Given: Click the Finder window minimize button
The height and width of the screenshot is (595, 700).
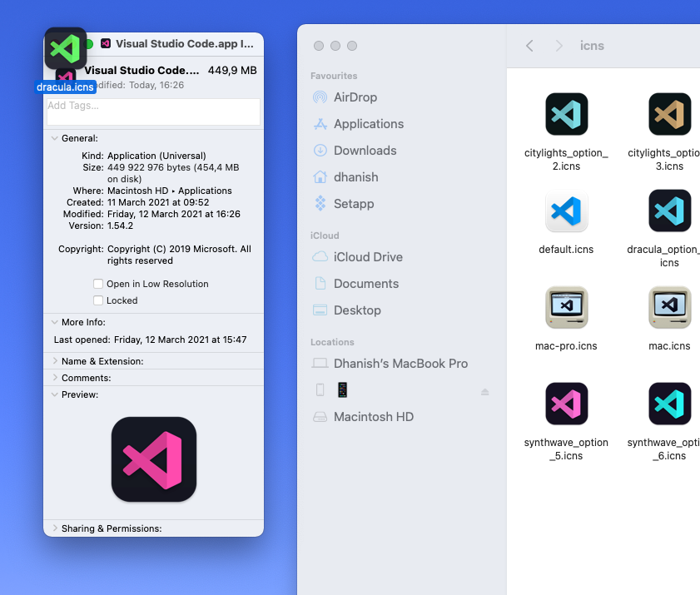Looking at the screenshot, I should click(x=335, y=46).
